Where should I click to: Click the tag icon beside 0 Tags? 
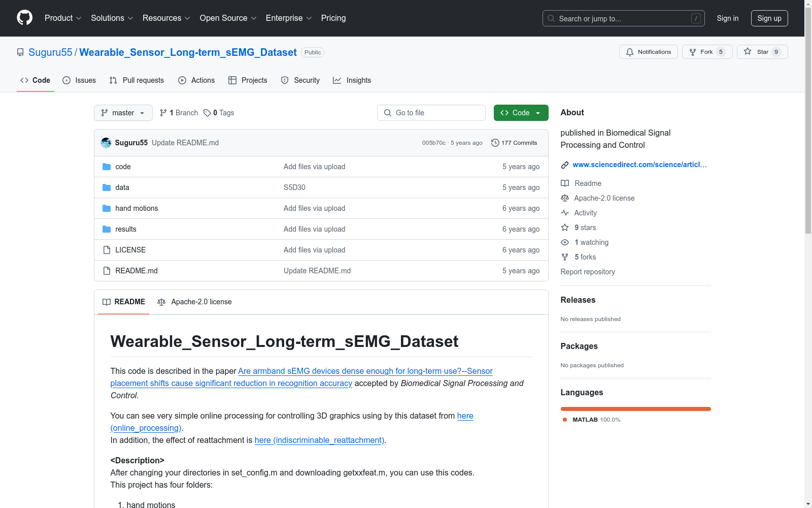[207, 113]
